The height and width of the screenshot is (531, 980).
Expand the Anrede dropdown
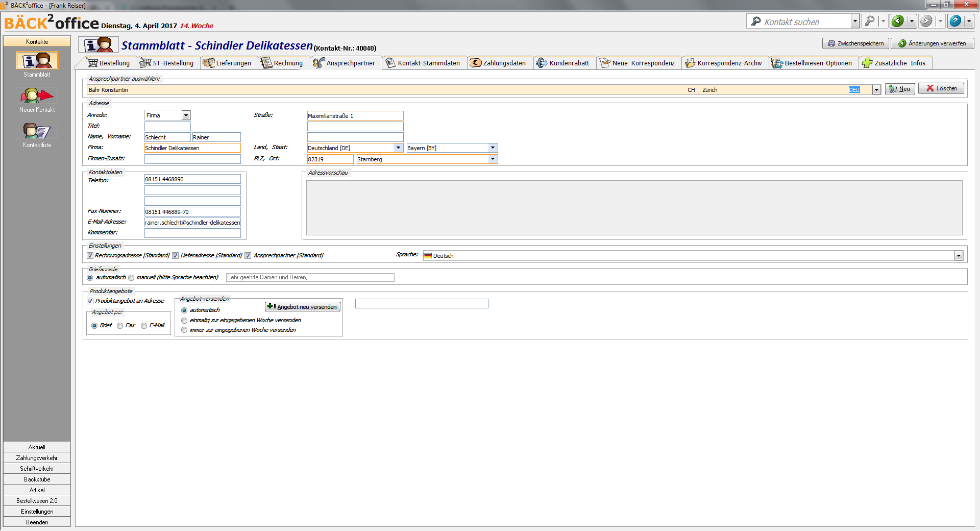point(186,115)
